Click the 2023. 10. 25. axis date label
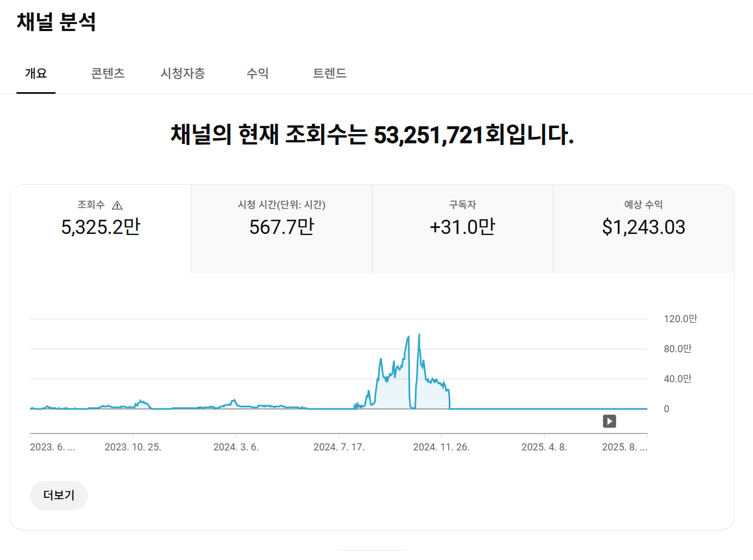Viewport: 753px width, 560px height. click(133, 447)
